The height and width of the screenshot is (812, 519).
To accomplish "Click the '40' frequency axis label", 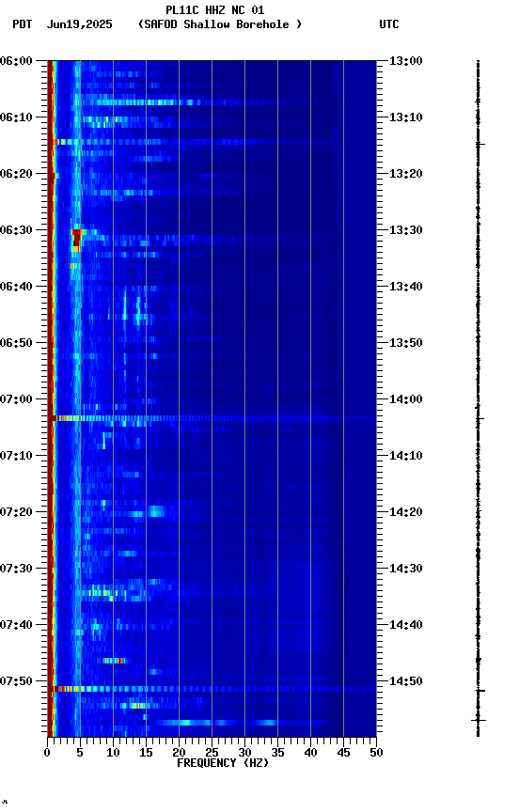I will (311, 753).
